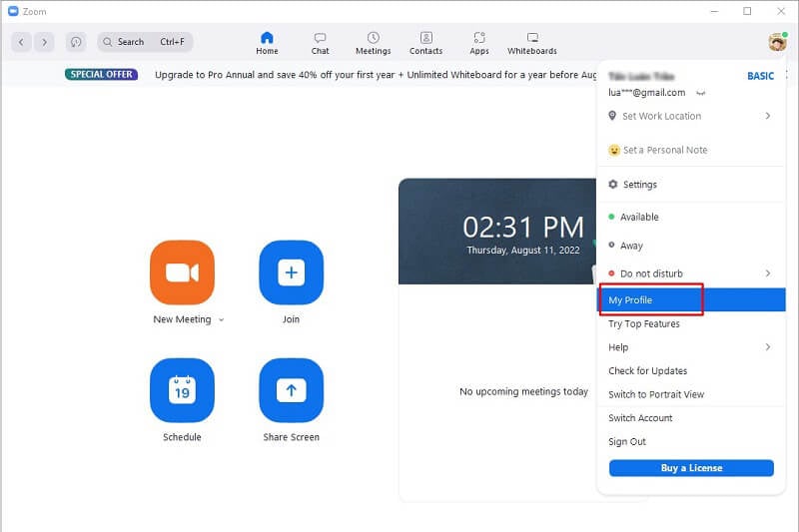Click the upgrade to Pro Annual offer text

[376, 75]
